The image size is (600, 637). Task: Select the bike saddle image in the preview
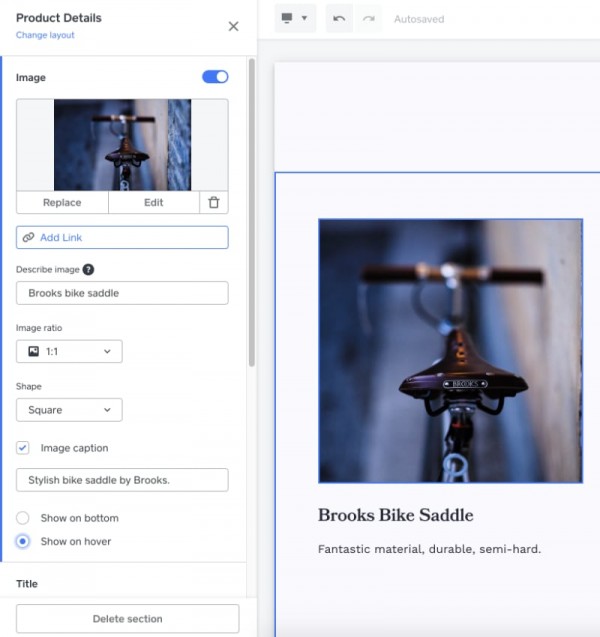[x=451, y=351]
